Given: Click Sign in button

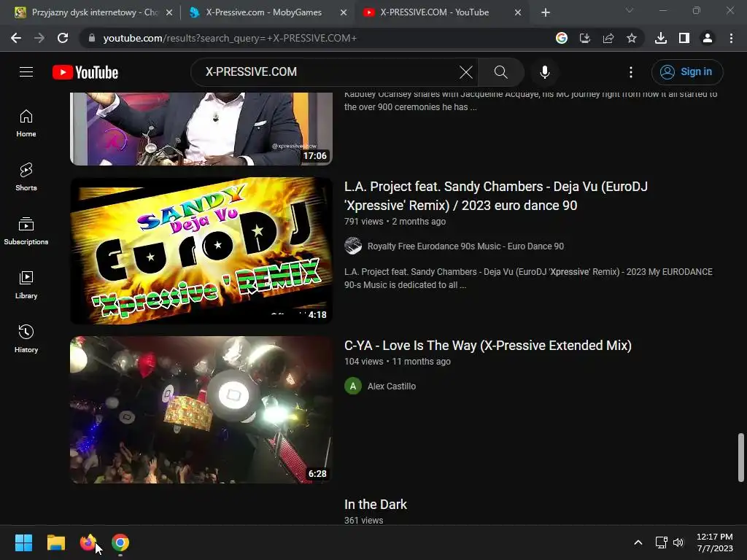Looking at the screenshot, I should (x=687, y=72).
